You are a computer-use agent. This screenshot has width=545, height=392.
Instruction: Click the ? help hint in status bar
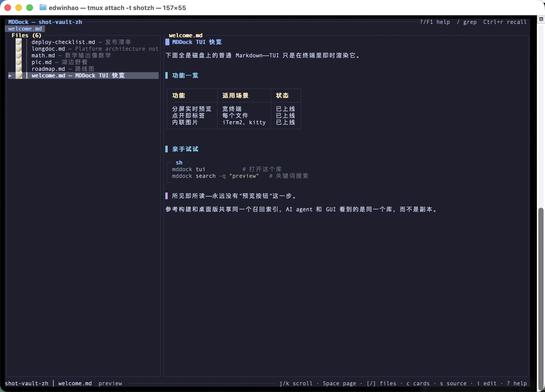[x=517, y=383]
